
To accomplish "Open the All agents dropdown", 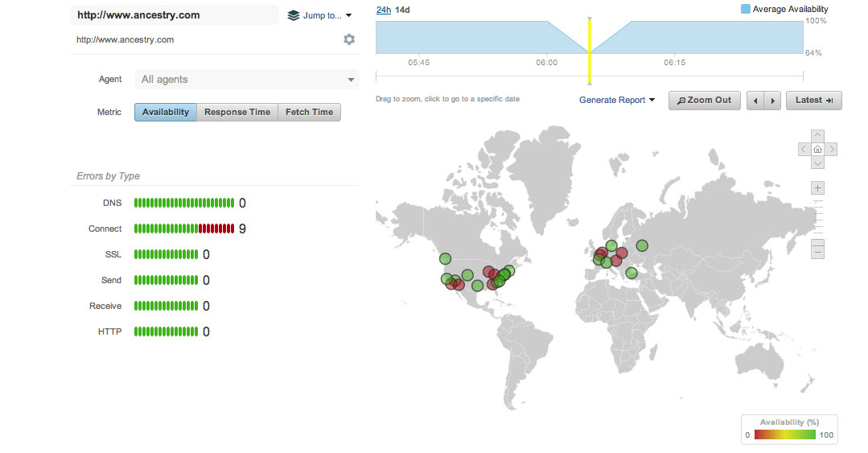I will pyautogui.click(x=246, y=79).
